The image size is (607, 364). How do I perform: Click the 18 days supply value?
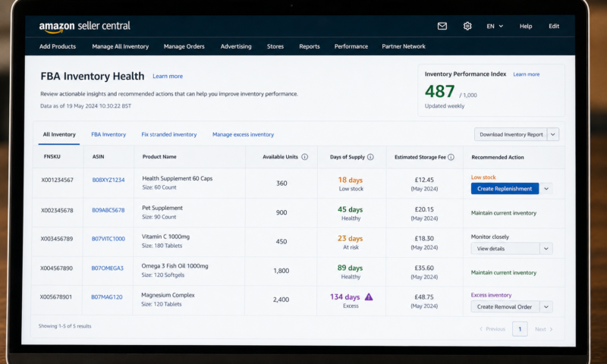pos(351,180)
